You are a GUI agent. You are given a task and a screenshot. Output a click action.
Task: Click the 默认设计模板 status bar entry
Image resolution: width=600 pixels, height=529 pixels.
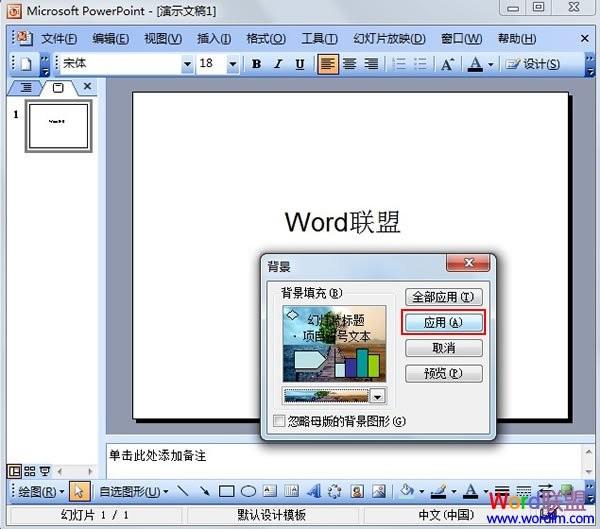(271, 515)
